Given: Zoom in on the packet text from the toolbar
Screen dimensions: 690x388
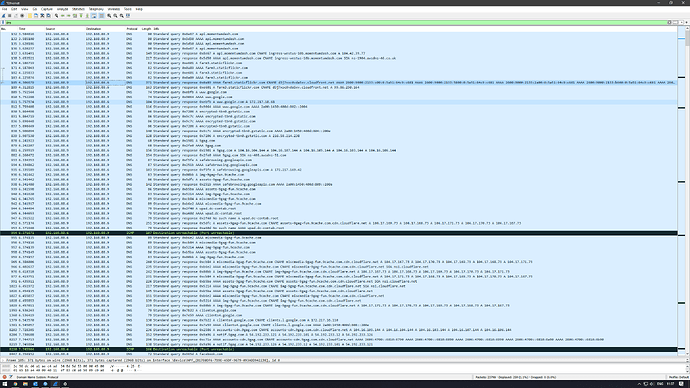Looking at the screenshot, I should (109, 15).
